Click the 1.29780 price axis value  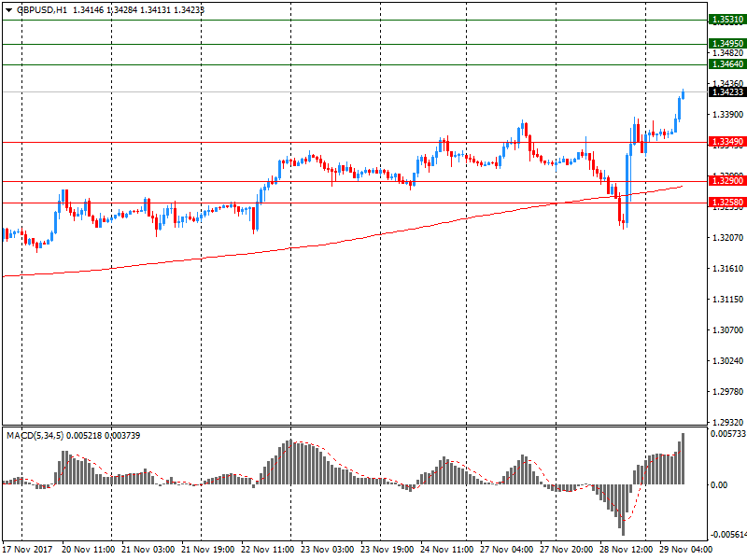tap(727, 392)
